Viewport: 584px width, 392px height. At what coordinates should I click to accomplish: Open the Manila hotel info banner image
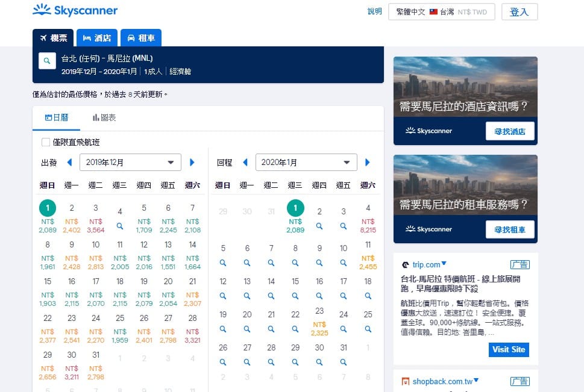tap(465, 86)
